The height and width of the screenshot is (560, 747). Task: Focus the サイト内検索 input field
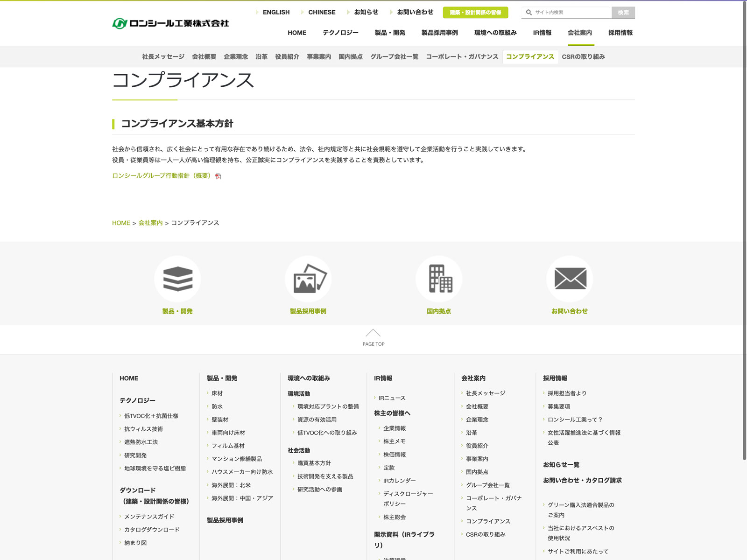[571, 13]
